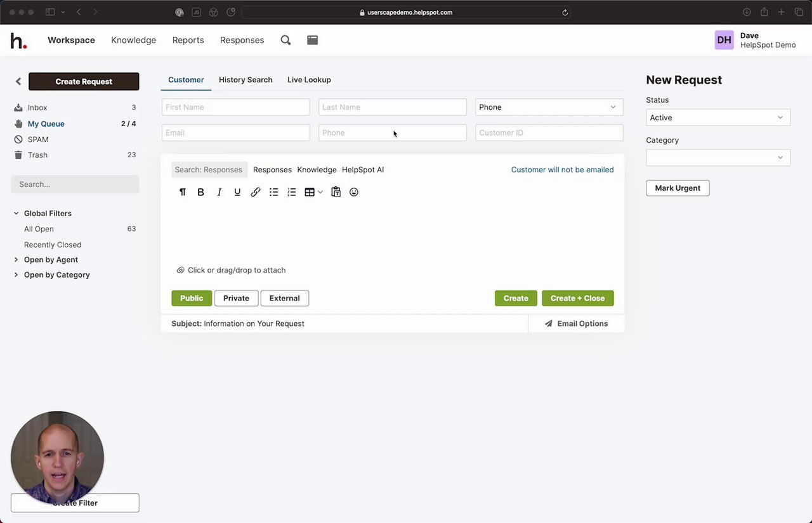812x523 pixels.
Task: Click the My Queue hand icon
Action: tap(18, 124)
